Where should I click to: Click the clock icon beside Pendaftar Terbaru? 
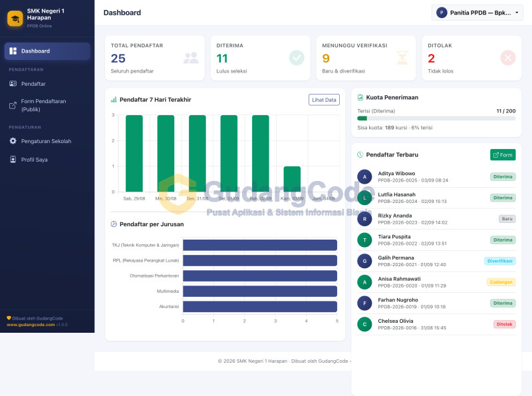360,155
